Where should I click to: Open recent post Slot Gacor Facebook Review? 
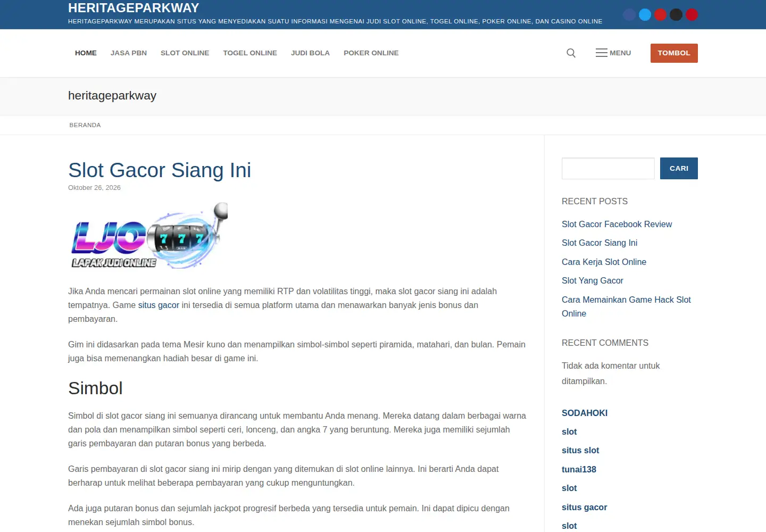coord(617,225)
